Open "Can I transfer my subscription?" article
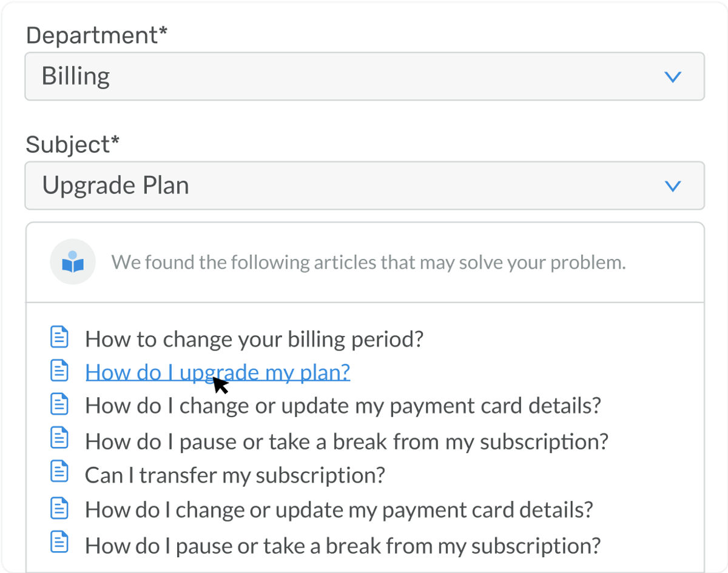Screen dimensions: 728x573 pyautogui.click(x=235, y=475)
